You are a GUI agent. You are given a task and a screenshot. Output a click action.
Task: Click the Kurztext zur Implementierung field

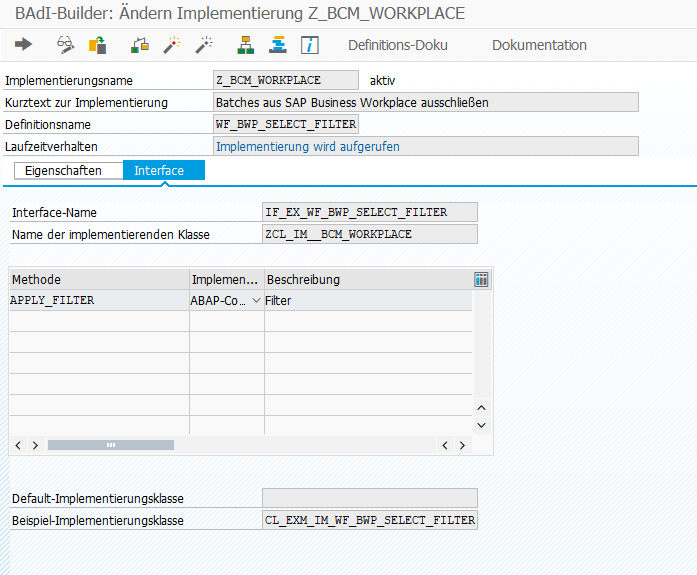(x=426, y=102)
